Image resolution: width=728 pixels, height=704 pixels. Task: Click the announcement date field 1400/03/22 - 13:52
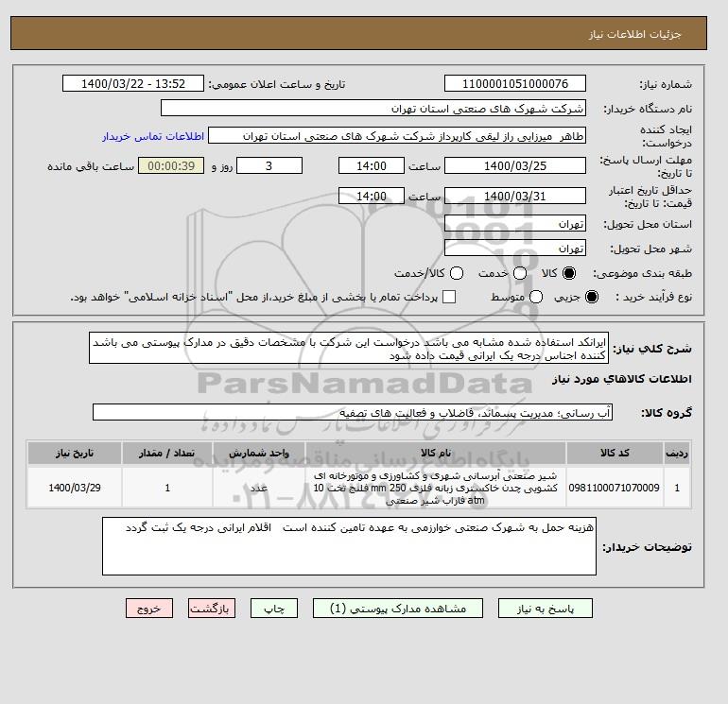click(133, 83)
